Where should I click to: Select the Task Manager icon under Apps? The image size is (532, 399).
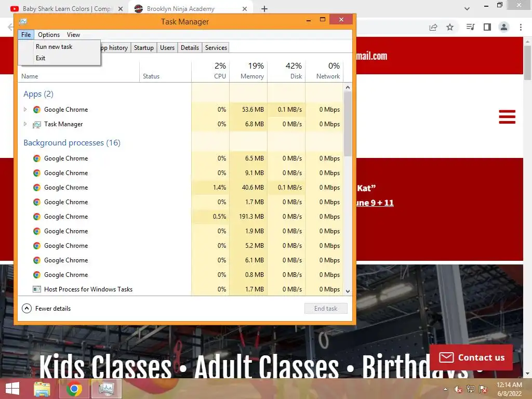[37, 125]
